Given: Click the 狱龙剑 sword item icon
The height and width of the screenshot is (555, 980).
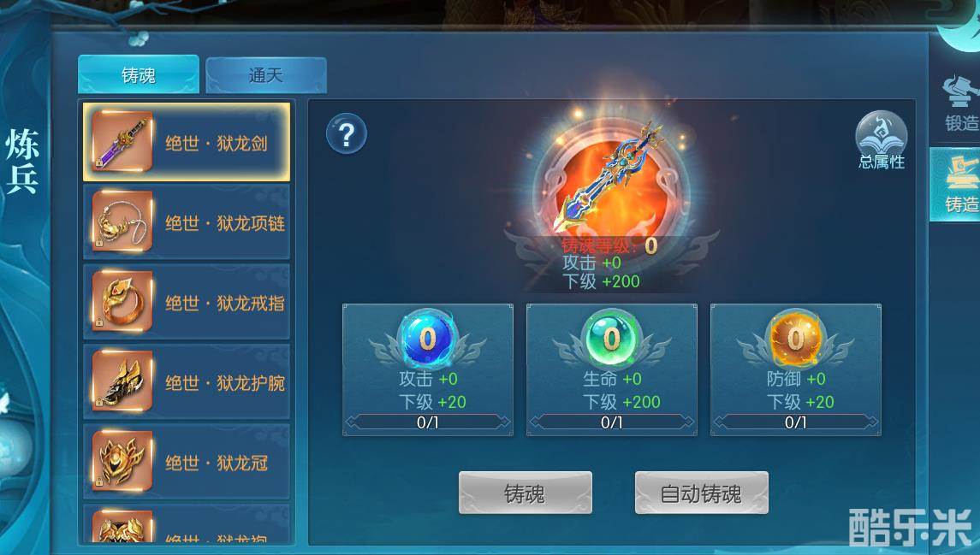Looking at the screenshot, I should coord(122,142).
